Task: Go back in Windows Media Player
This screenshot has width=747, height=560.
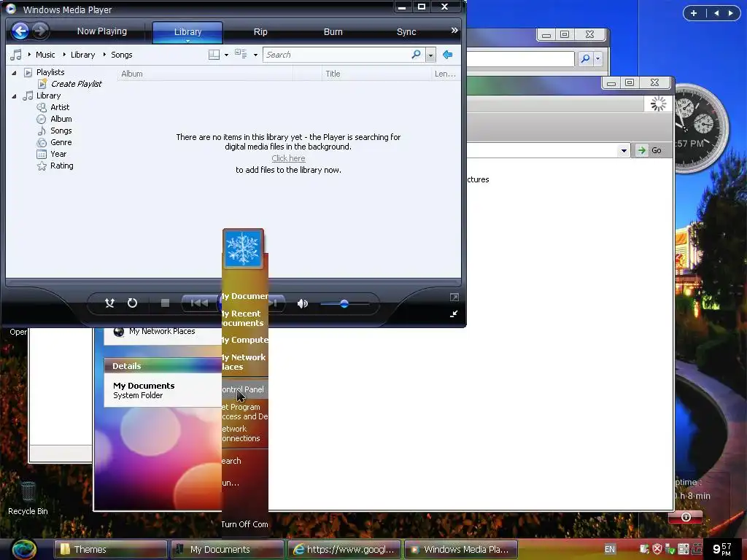Action: point(20,31)
